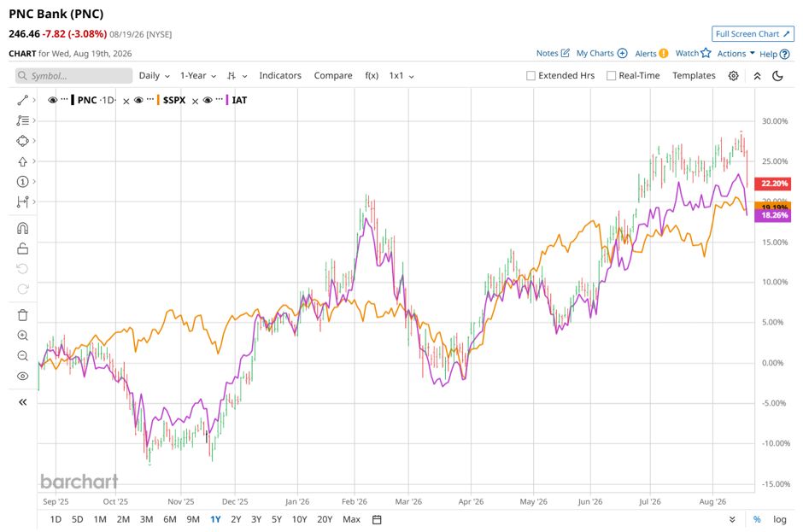Click the Symbol search field
This screenshot has width=803, height=532.
click(x=73, y=76)
